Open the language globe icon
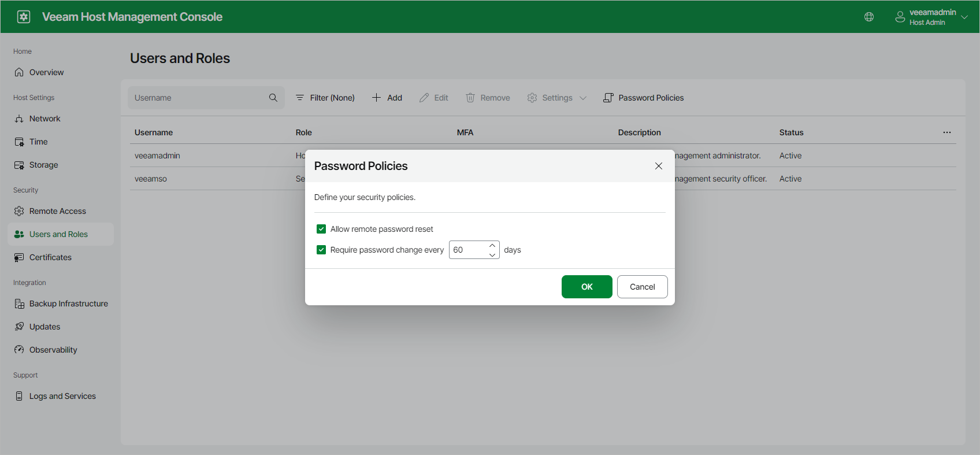 (869, 17)
